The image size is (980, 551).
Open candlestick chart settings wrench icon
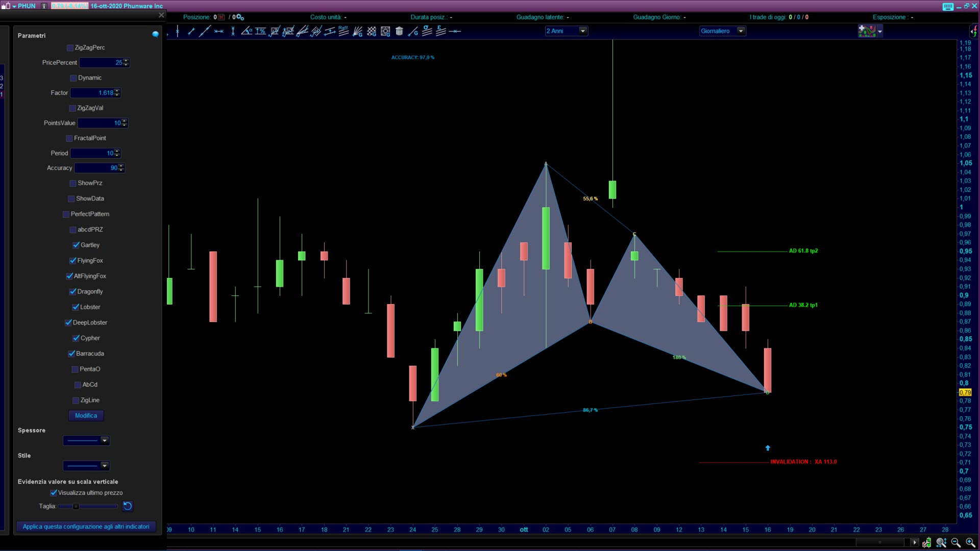(x=927, y=542)
